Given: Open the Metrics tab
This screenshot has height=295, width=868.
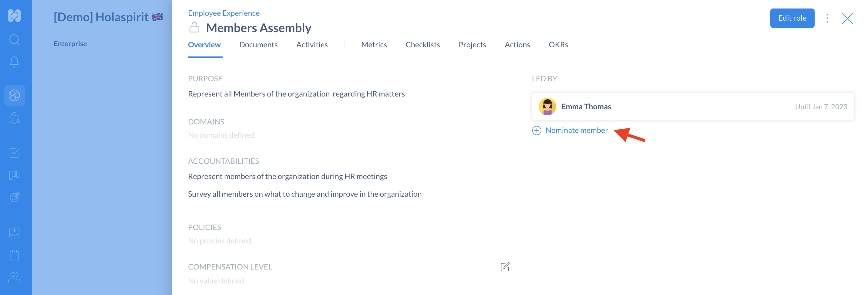Looking at the screenshot, I should tap(374, 45).
